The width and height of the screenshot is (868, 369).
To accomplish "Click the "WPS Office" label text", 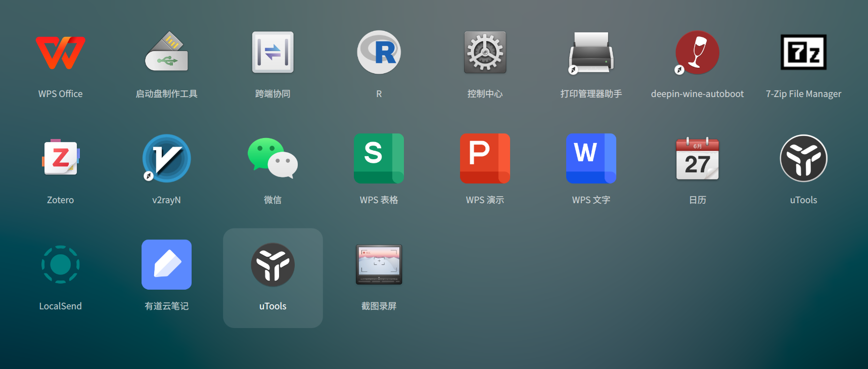I will point(61,94).
